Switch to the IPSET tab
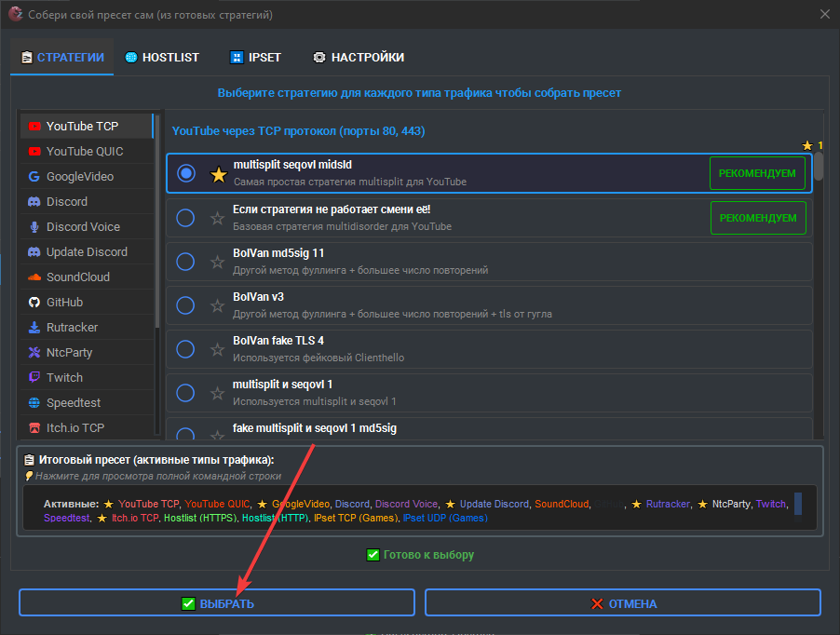This screenshot has width=840, height=635. click(x=255, y=58)
